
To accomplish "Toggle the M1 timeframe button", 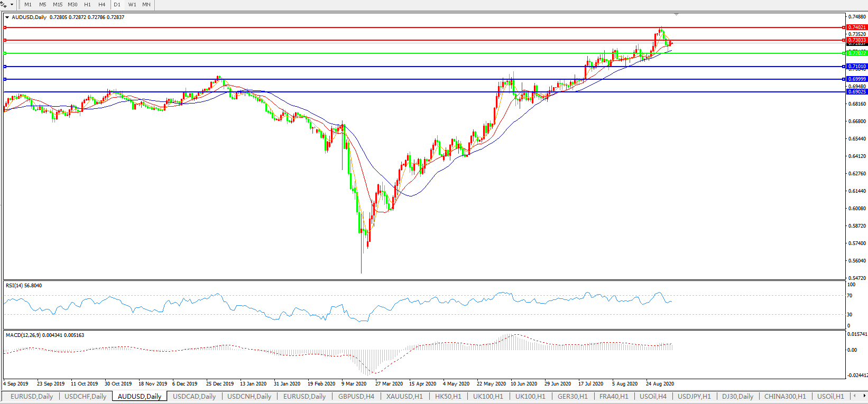I will tap(28, 4).
